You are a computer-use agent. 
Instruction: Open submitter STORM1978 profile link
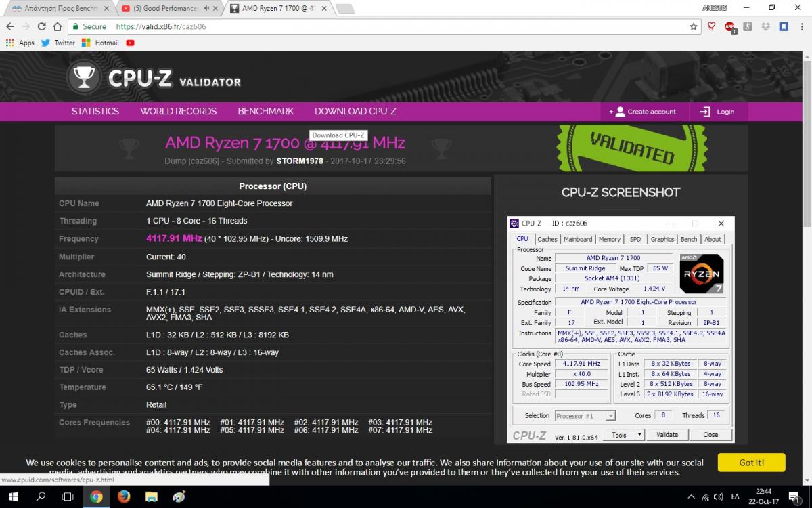click(300, 161)
